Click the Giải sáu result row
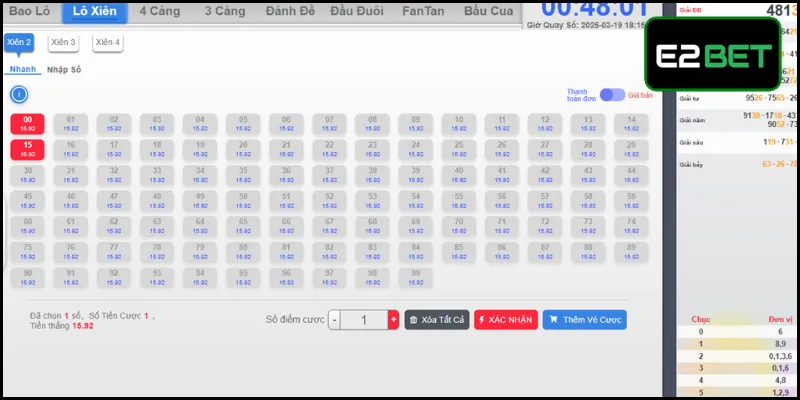This screenshot has height=400, width=800. (x=738, y=142)
